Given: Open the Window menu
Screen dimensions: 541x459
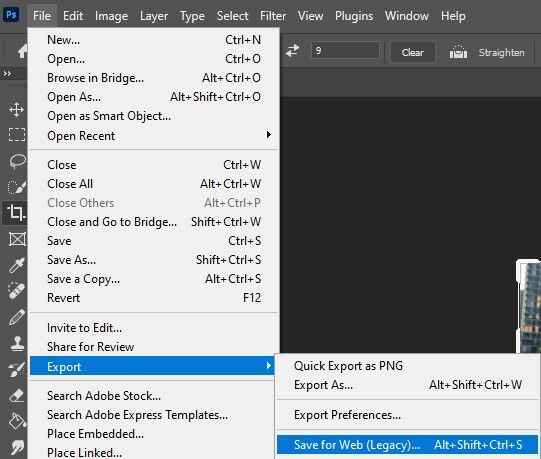Looking at the screenshot, I should (406, 16).
